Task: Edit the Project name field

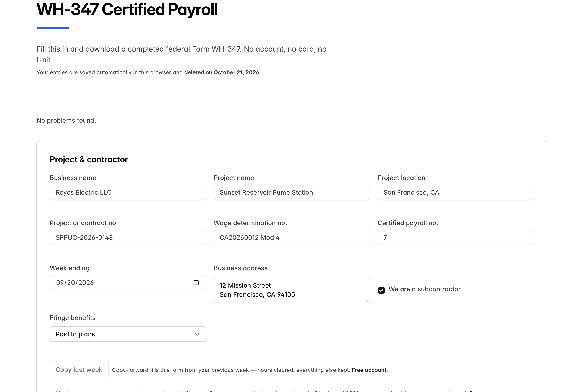Action: (292, 192)
